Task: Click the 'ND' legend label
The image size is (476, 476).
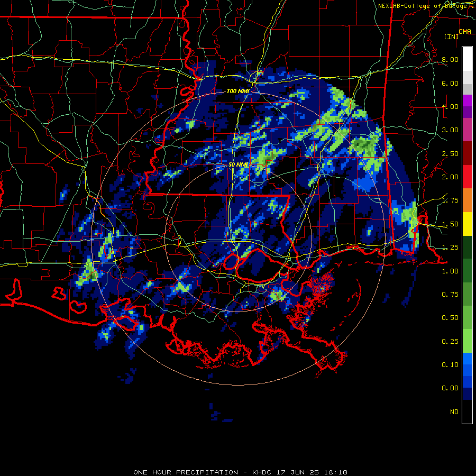Action: pos(454,412)
